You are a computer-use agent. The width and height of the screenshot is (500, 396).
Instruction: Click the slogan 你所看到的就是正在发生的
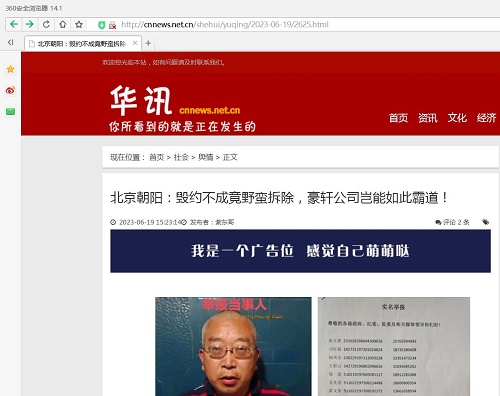coord(182,127)
